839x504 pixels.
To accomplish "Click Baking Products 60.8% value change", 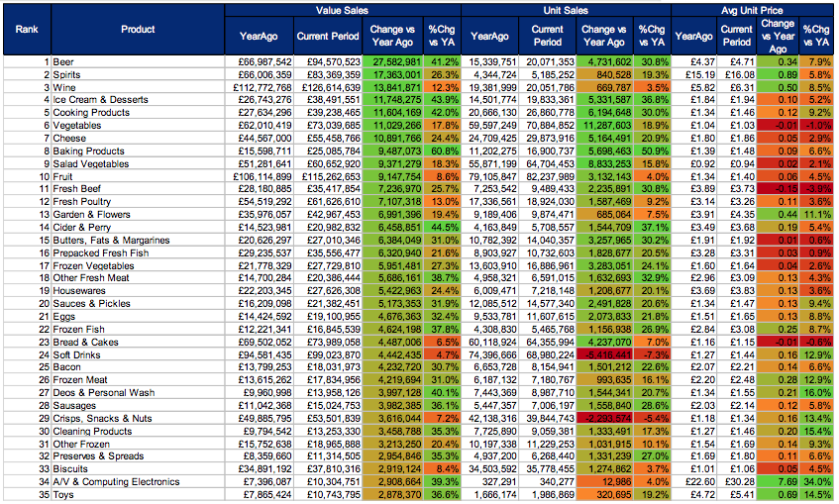I will (443, 151).
